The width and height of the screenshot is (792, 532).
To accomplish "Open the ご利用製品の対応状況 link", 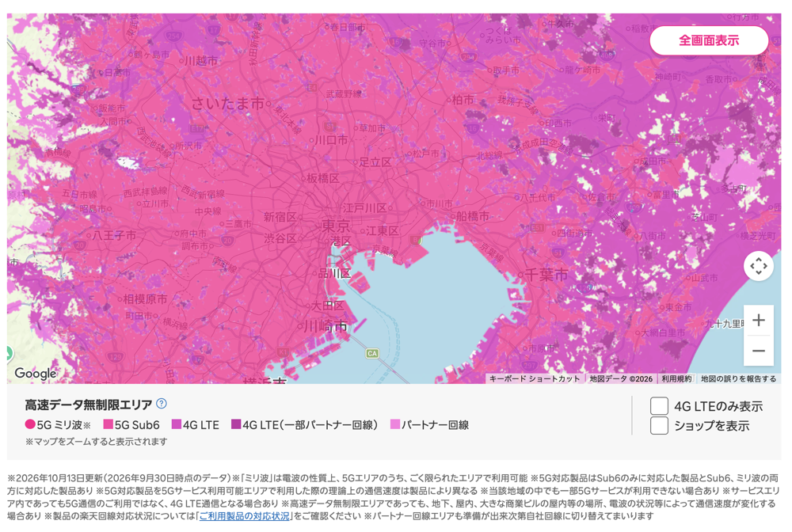I will click(245, 516).
